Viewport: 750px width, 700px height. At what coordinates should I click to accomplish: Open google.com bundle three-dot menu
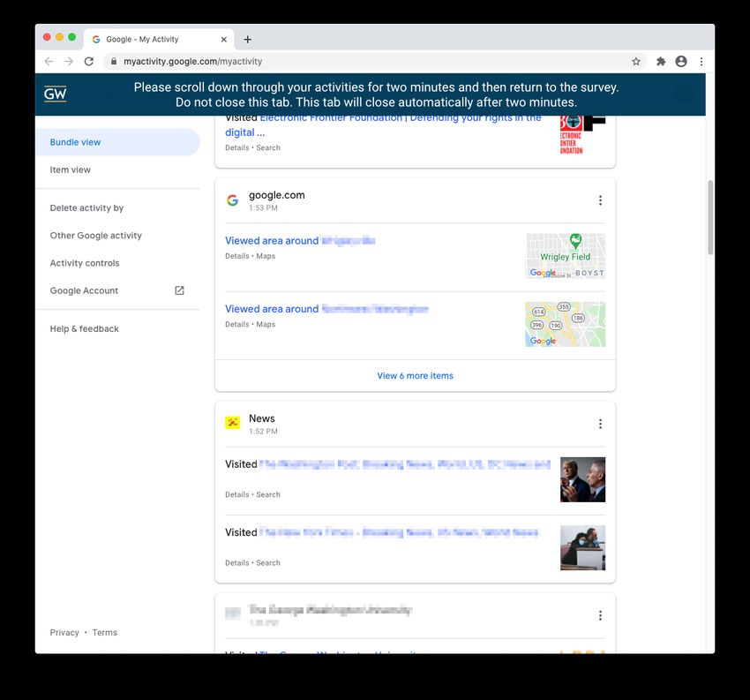(600, 200)
